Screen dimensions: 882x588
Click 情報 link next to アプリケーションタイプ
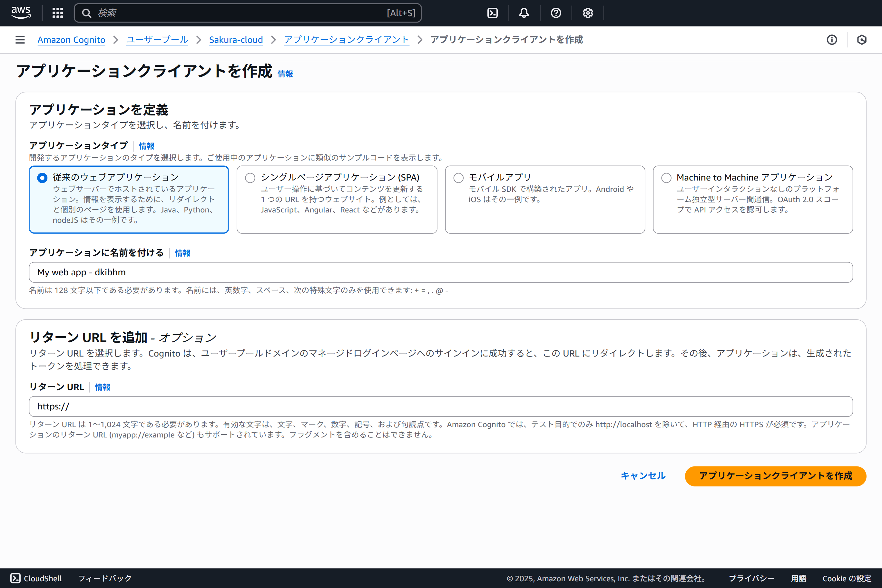tap(147, 146)
